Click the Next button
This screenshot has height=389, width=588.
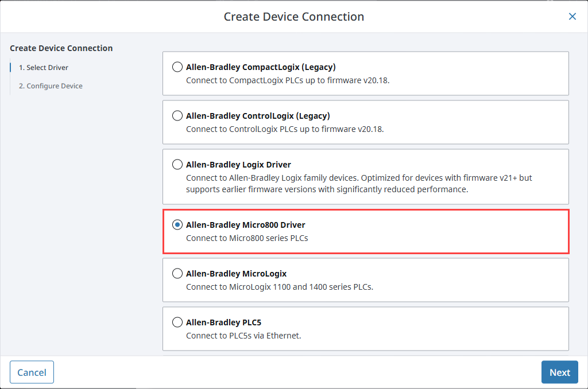click(x=559, y=372)
